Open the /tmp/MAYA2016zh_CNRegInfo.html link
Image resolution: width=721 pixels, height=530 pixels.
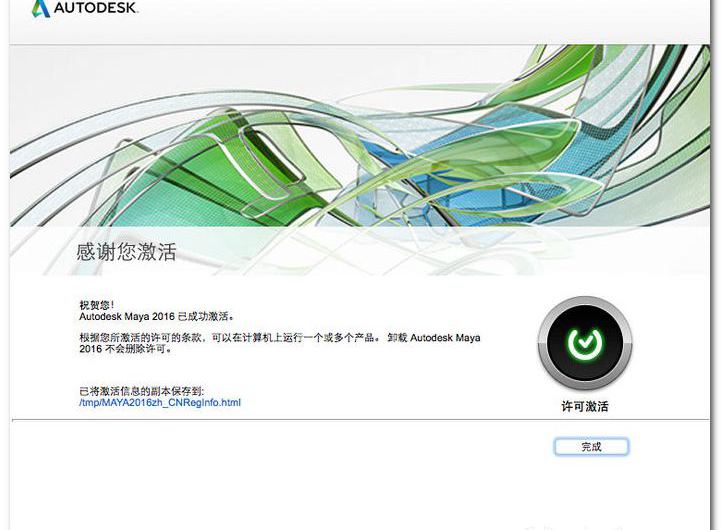click(160, 403)
